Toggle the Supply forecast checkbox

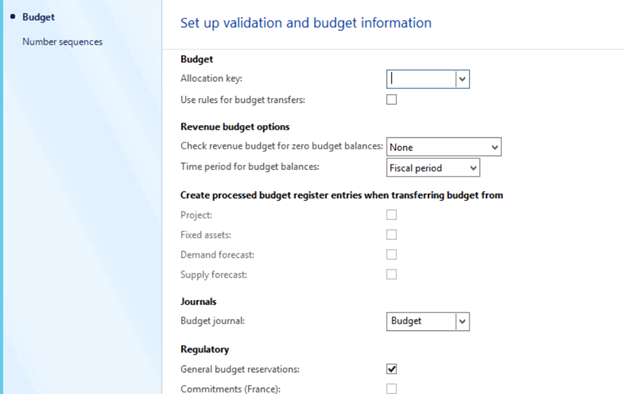coord(392,275)
